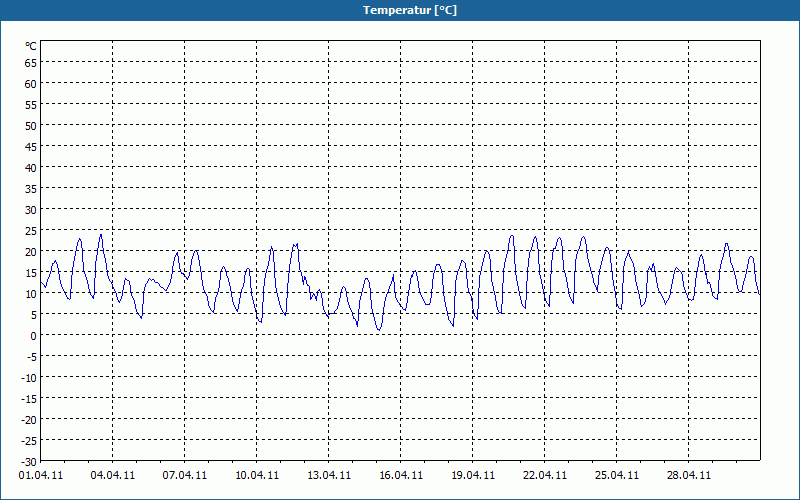
Task: Select the 50 y-axis label
Action: 31,126
